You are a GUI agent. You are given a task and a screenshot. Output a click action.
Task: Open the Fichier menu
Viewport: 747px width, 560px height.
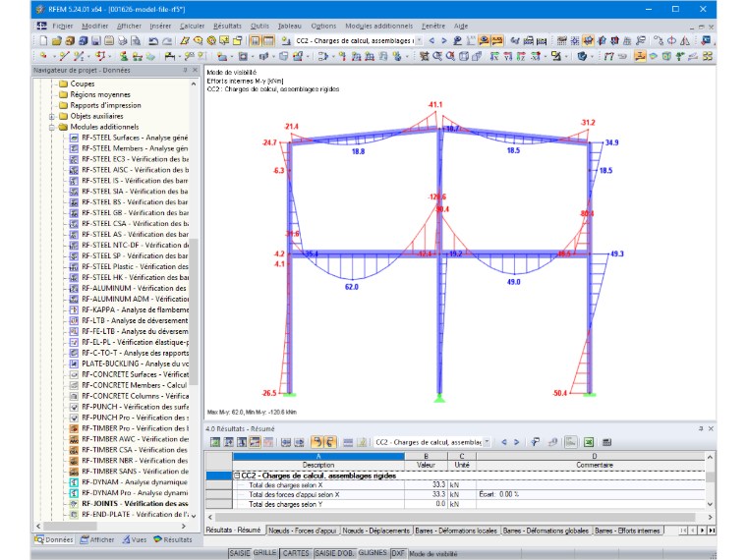62,27
